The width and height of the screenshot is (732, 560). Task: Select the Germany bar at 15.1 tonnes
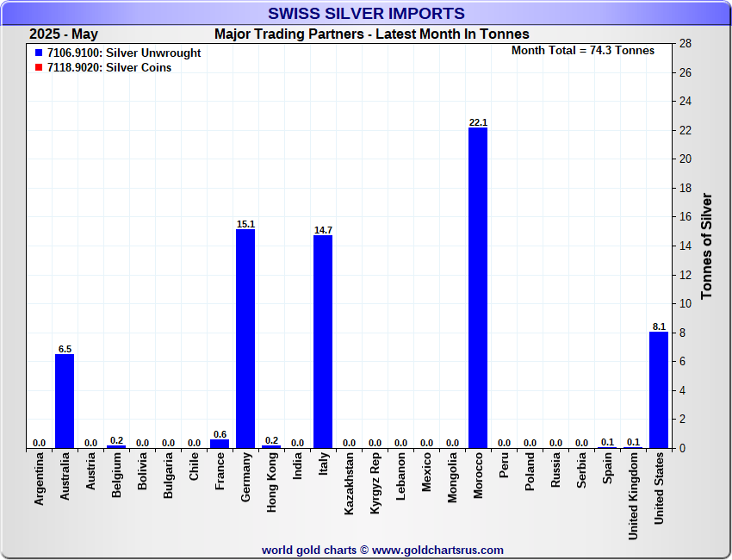click(245, 338)
